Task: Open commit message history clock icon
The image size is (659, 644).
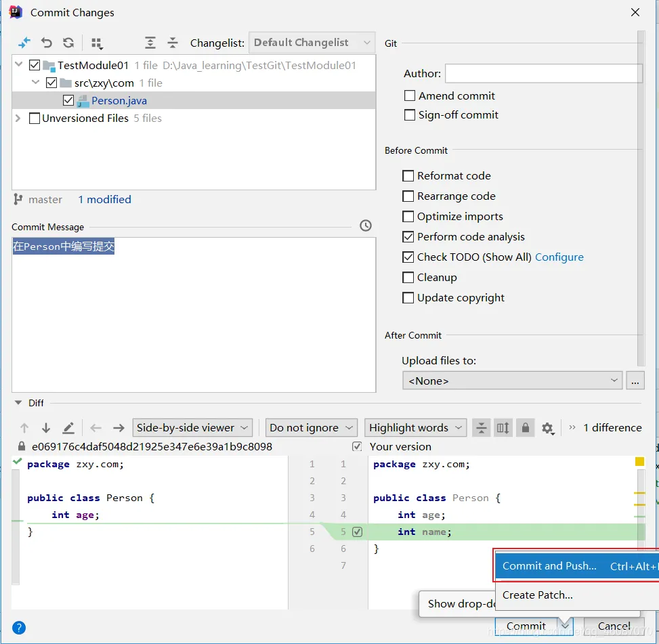Action: pyautogui.click(x=366, y=226)
